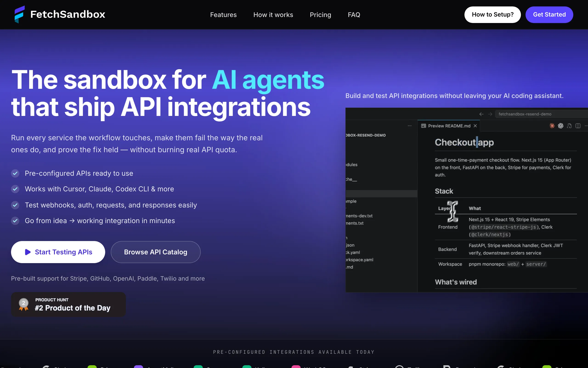Click the FetchSandbox logo icon
This screenshot has width=588, height=368.
(x=20, y=14)
